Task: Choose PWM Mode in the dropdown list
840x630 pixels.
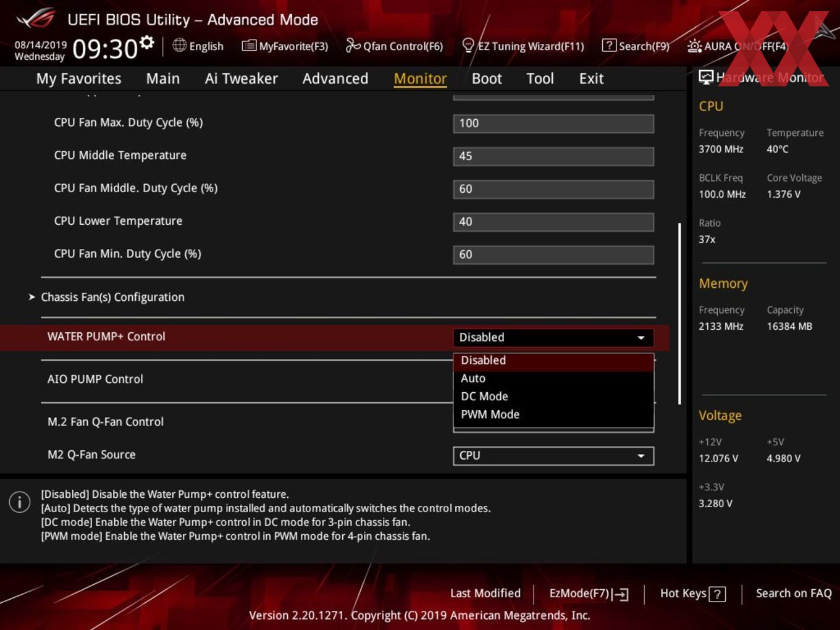Action: click(x=553, y=414)
